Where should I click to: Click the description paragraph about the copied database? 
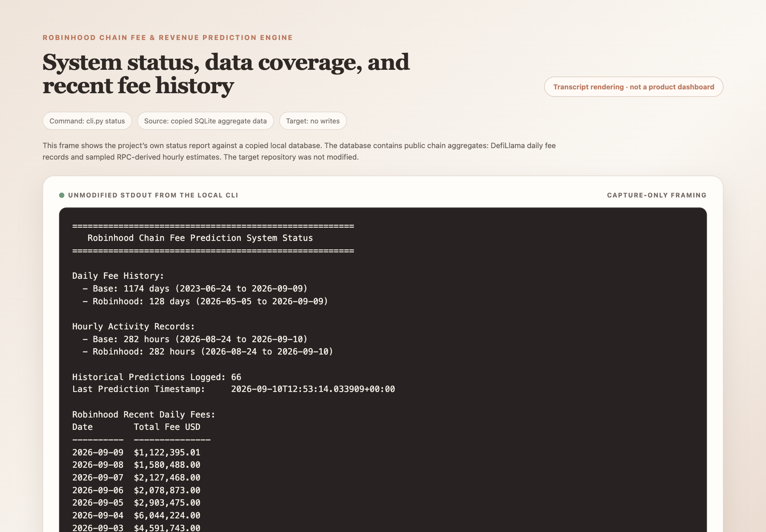[x=299, y=151]
